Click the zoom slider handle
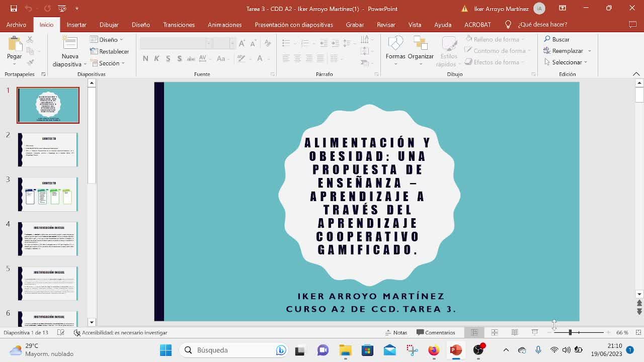644x362 pixels. [570, 332]
